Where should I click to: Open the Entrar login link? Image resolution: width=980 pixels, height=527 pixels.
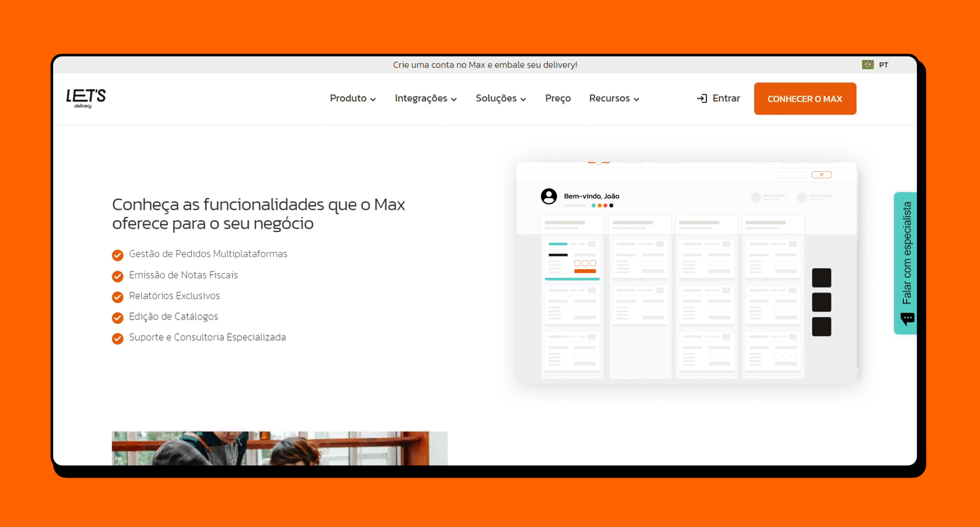[x=726, y=98]
